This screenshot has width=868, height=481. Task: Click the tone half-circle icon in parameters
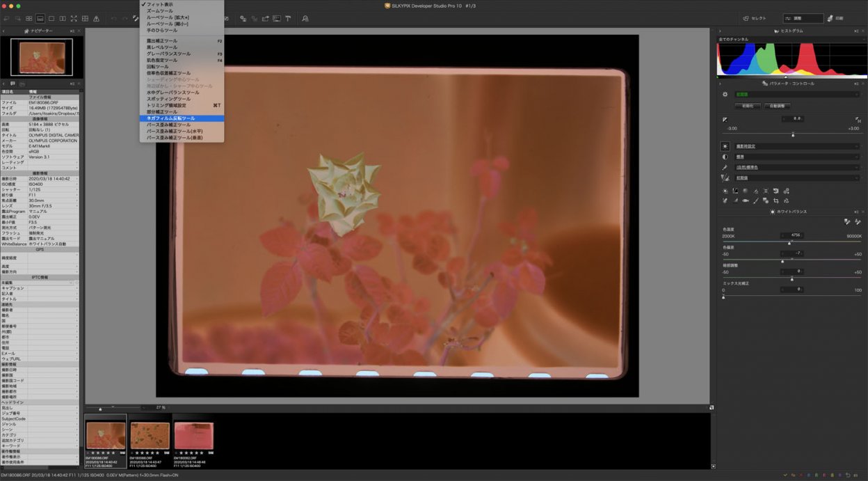click(725, 157)
